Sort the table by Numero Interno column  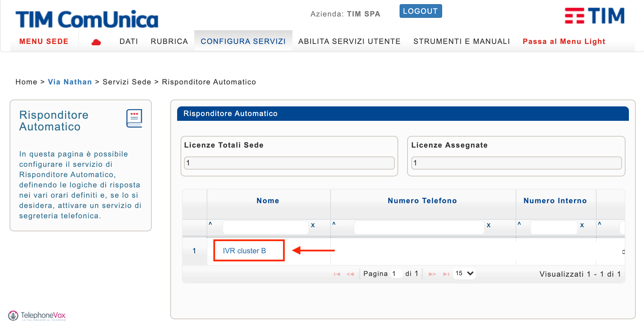click(x=555, y=201)
